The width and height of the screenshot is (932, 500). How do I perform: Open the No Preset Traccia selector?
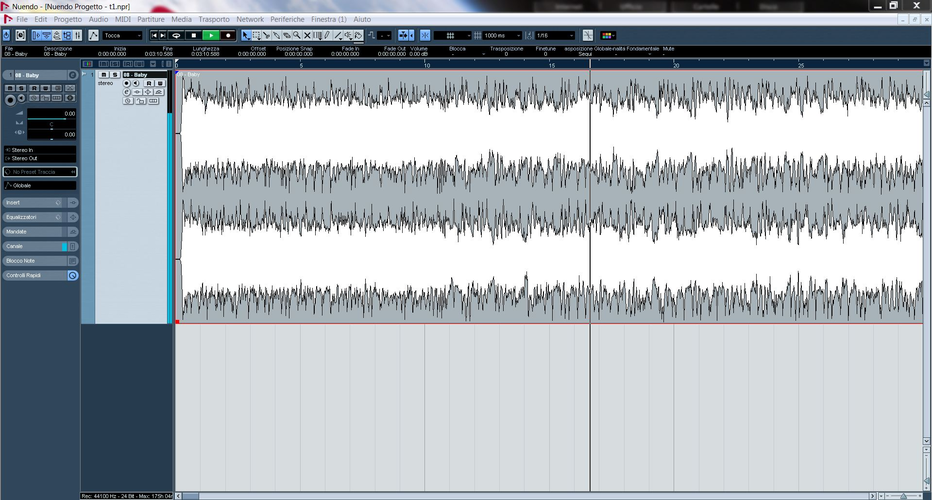[x=40, y=172]
